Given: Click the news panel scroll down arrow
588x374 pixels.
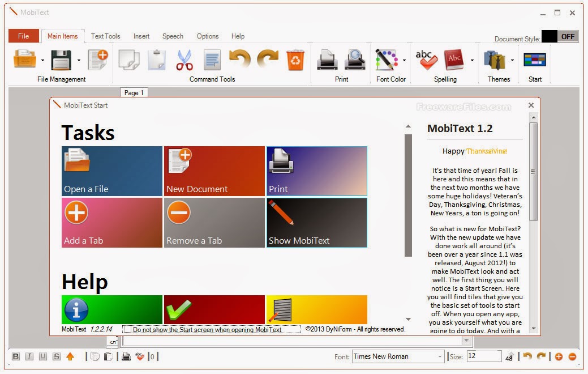Looking at the screenshot, I should [x=533, y=329].
